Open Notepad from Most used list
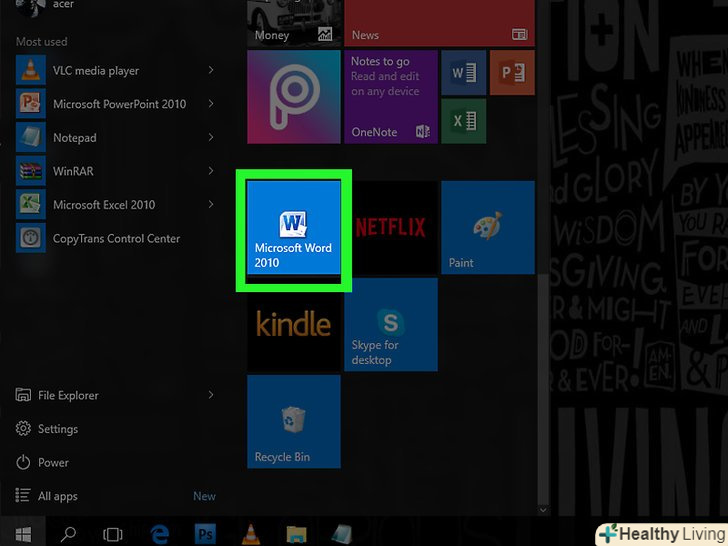728x546 pixels. (x=75, y=138)
